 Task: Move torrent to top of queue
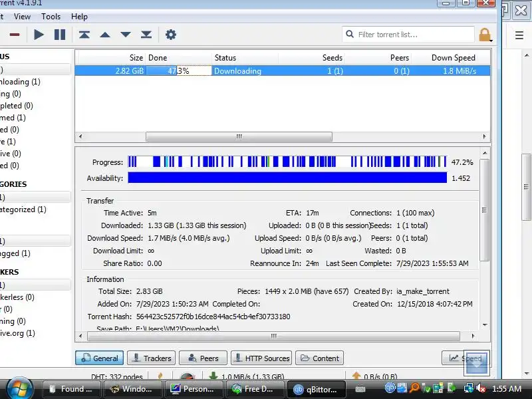[84, 35]
